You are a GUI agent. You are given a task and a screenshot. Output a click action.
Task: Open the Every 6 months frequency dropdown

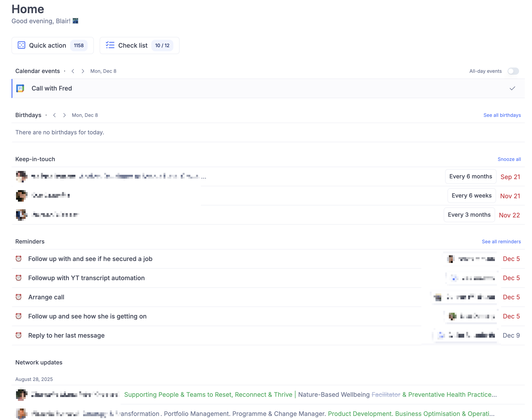point(470,176)
